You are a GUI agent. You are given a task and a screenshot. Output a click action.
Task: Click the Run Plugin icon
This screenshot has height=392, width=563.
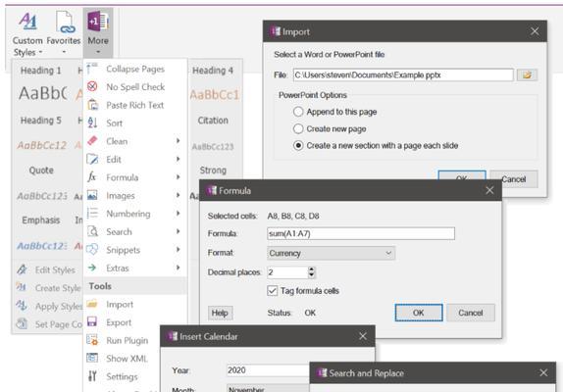92,340
